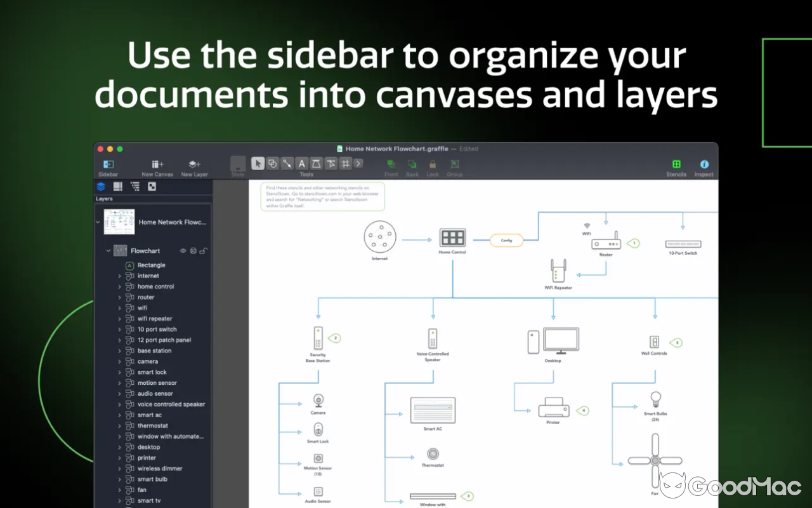Expand the internet group
Viewport: 812px width, 508px height.
point(119,276)
